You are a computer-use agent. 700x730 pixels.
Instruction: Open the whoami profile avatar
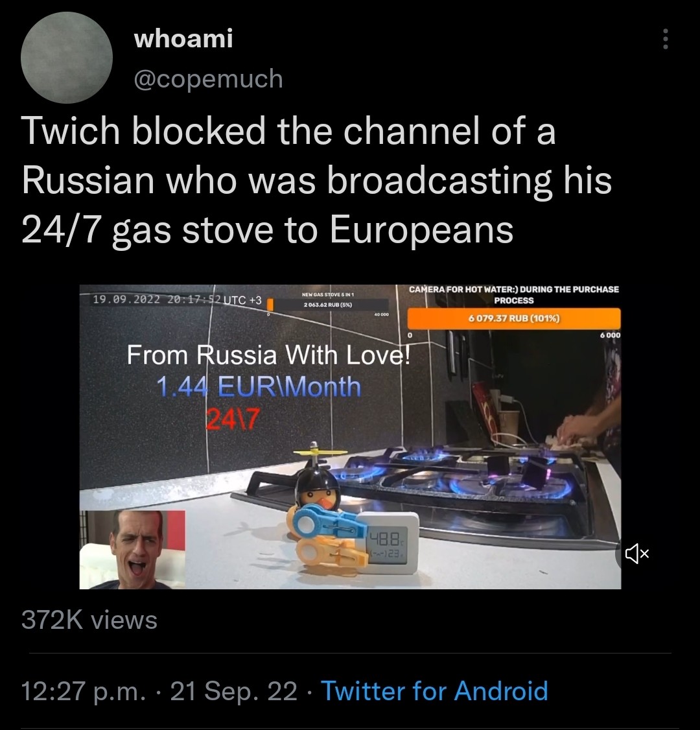point(67,58)
